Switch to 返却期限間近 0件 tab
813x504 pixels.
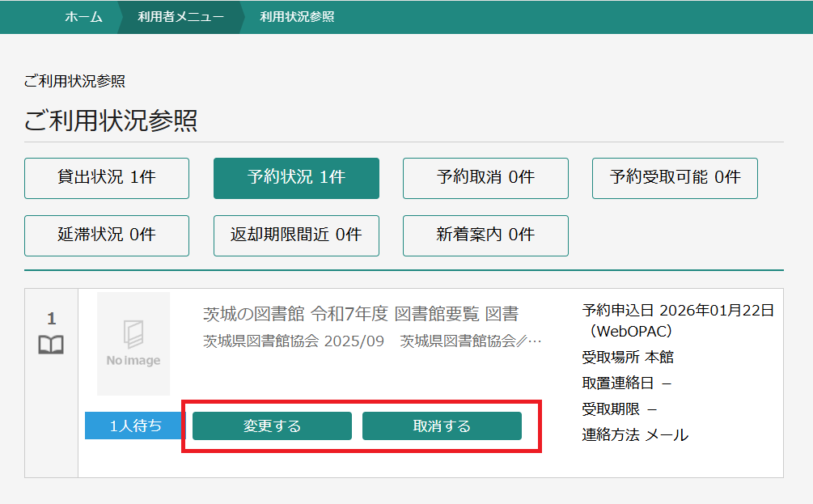coord(296,235)
